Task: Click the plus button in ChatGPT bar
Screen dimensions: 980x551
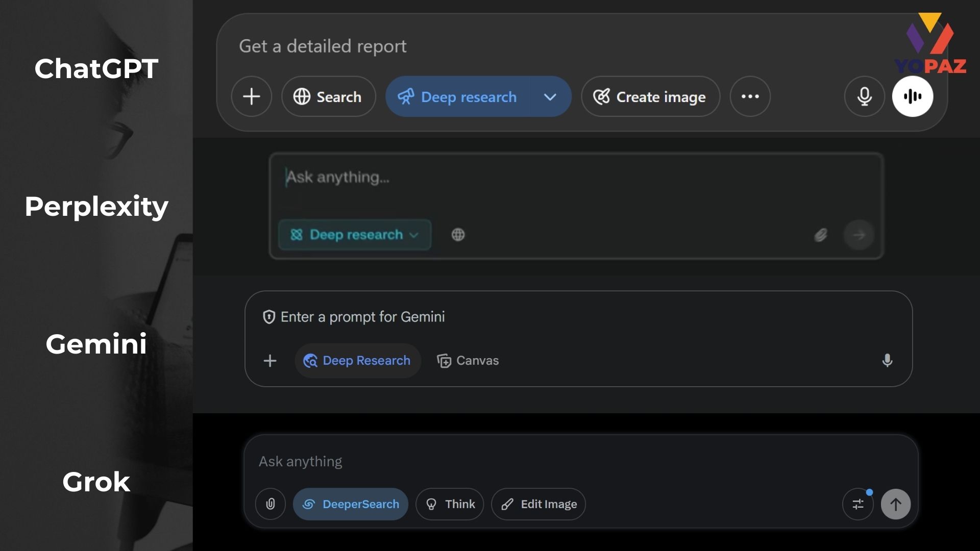Action: click(251, 96)
